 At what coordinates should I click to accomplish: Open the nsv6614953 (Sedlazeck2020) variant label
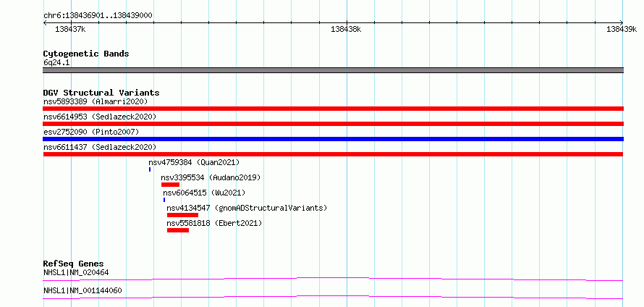coord(100,117)
